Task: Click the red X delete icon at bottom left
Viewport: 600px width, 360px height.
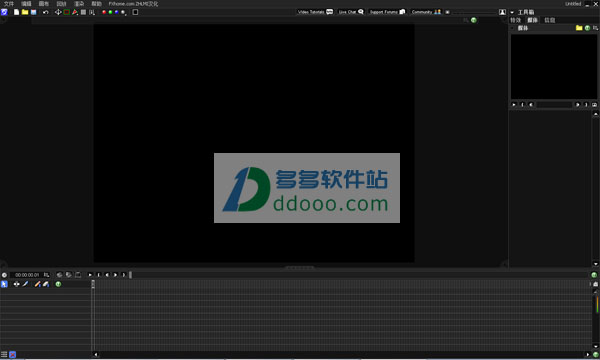Action: pos(13,355)
